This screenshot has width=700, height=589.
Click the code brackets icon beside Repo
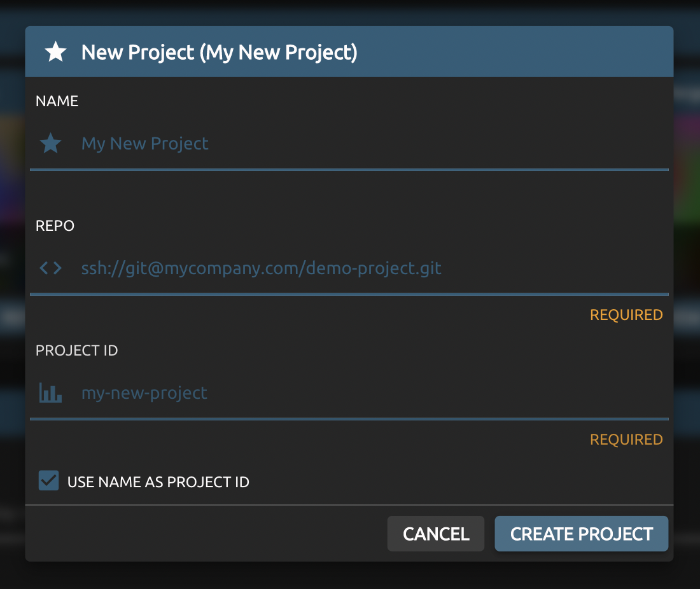pyautogui.click(x=51, y=268)
